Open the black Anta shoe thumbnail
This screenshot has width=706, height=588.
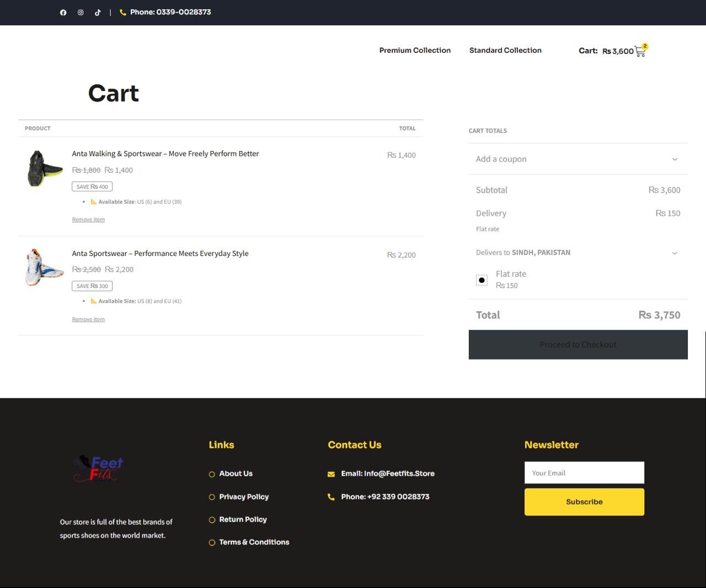[45, 169]
